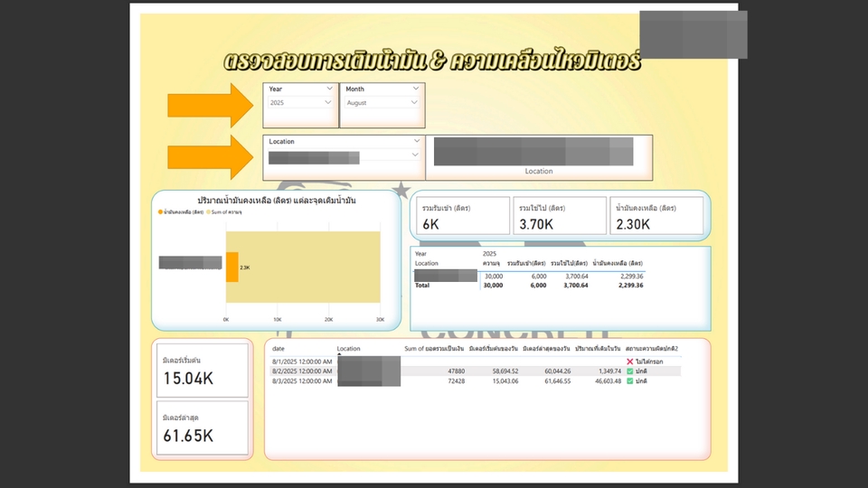Screen dimensions: 868x488
Task: Click the ไม่ได้กรอก status text
Action: (649, 361)
